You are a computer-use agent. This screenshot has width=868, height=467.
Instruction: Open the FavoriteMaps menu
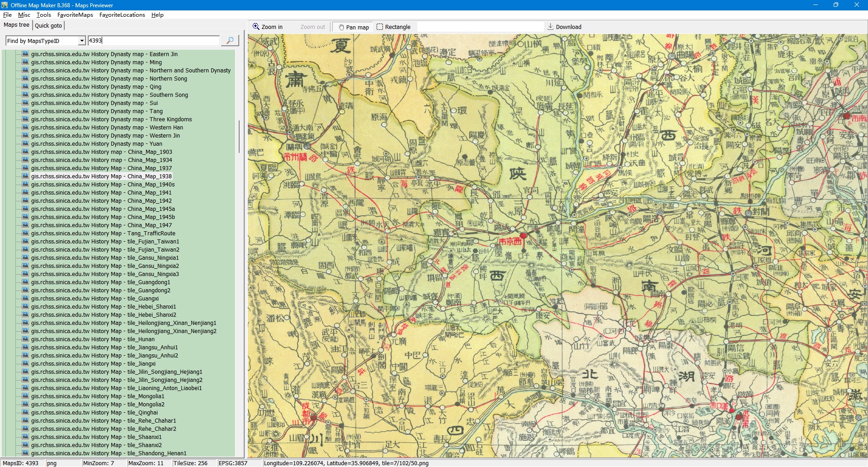[75, 15]
